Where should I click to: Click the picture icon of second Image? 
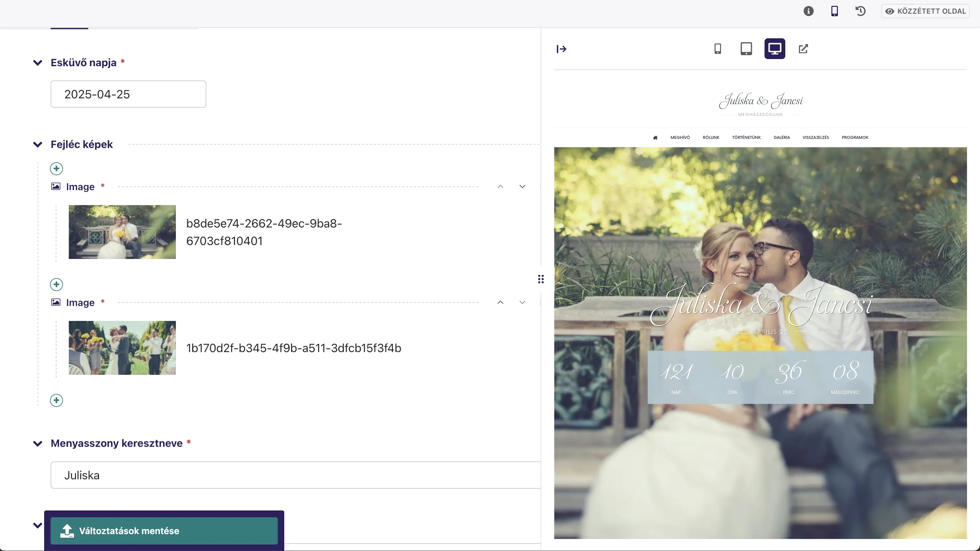pos(55,302)
